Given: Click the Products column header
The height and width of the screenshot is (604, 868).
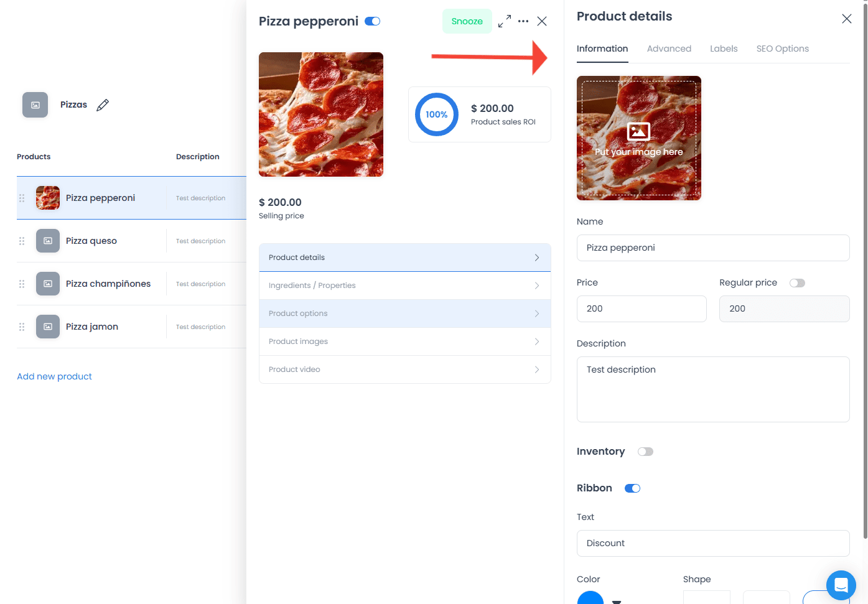Looking at the screenshot, I should pos(34,157).
